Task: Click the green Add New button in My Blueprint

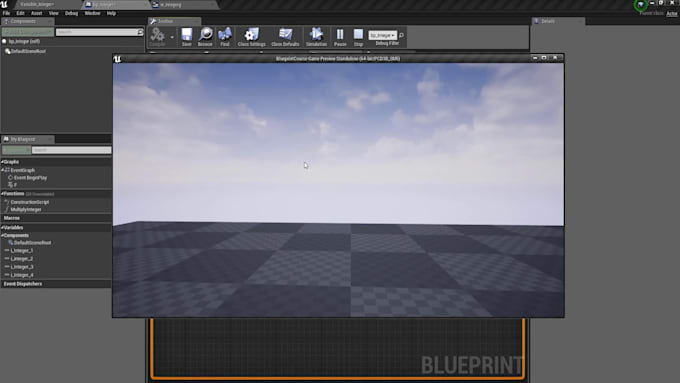Action: [16, 150]
